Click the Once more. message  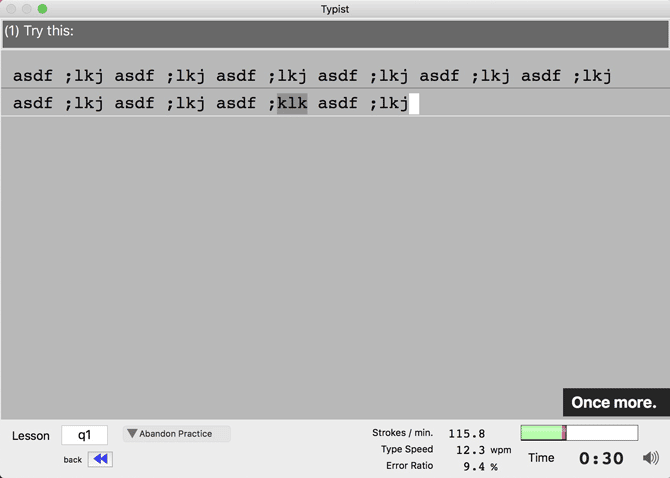pos(614,402)
